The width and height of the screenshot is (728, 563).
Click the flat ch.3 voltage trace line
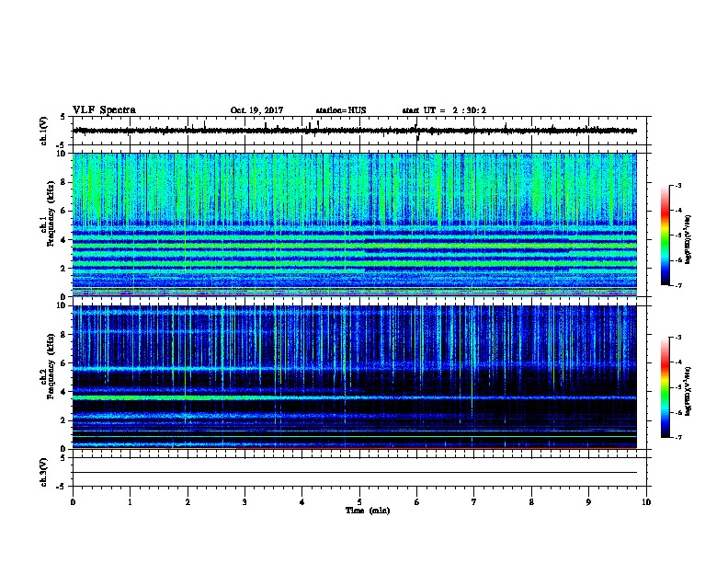pos(354,473)
